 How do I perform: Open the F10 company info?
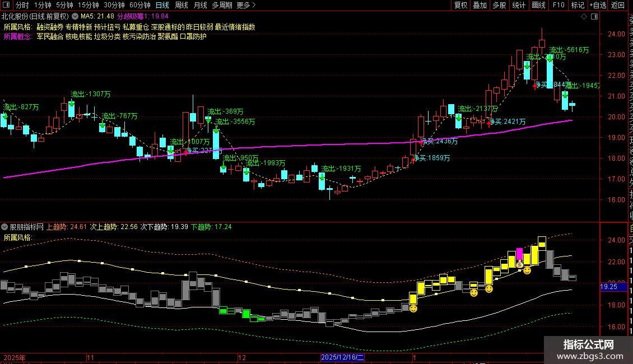[558, 5]
